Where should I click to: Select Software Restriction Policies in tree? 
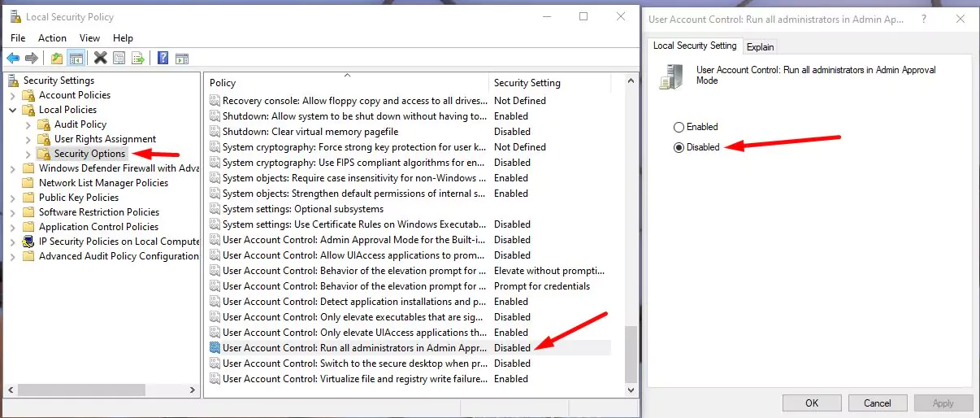coord(98,212)
